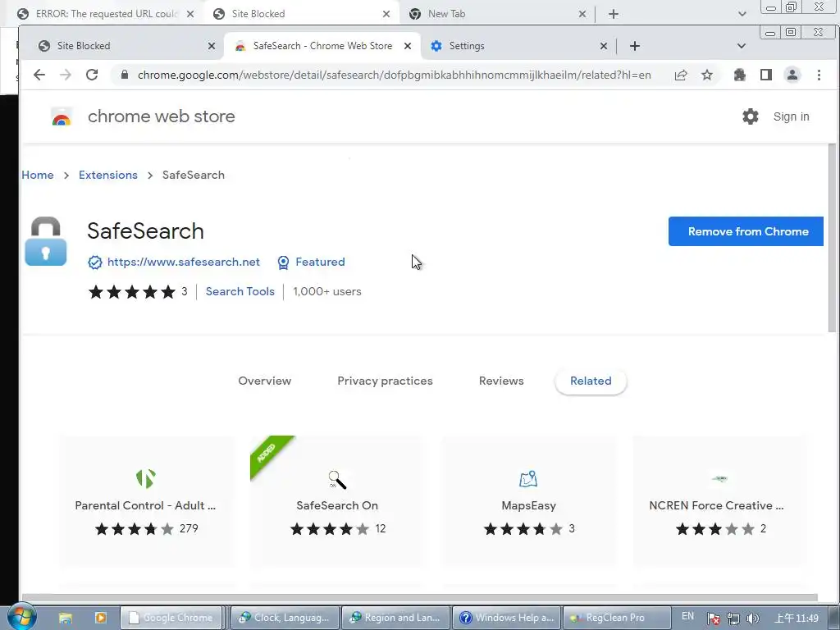Switch to the Settings tab
This screenshot has height=630, width=840.
[518, 46]
